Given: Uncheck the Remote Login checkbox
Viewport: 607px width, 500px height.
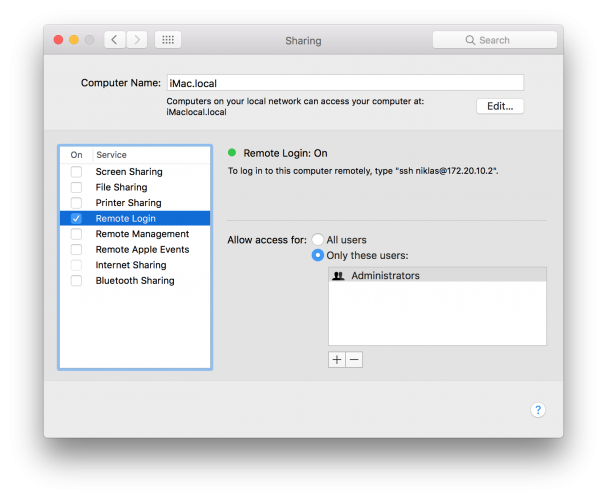Looking at the screenshot, I should coord(76,218).
